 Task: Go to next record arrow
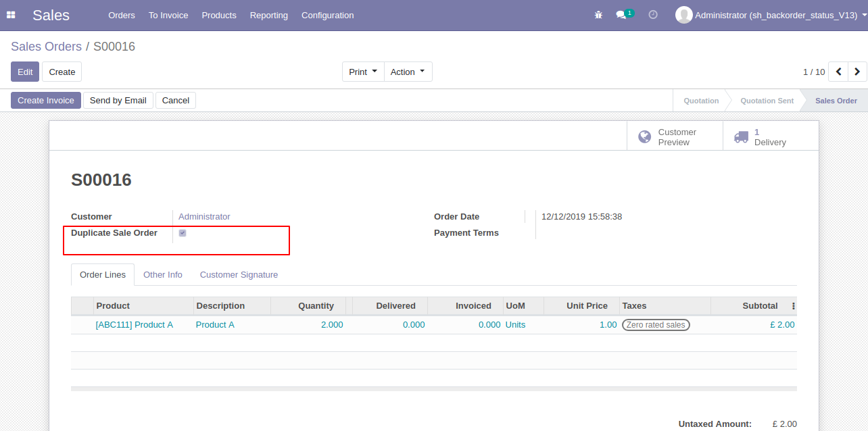tap(858, 72)
